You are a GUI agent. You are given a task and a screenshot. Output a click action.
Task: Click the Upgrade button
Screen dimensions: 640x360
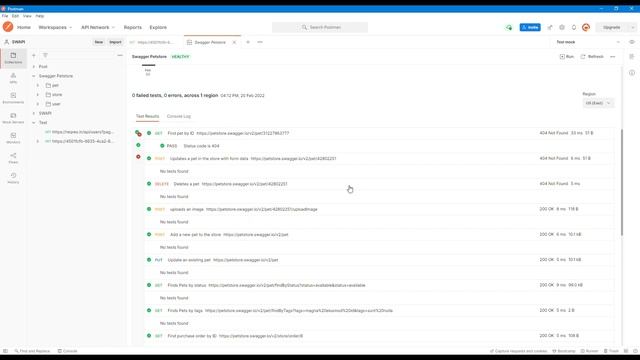[612, 27]
